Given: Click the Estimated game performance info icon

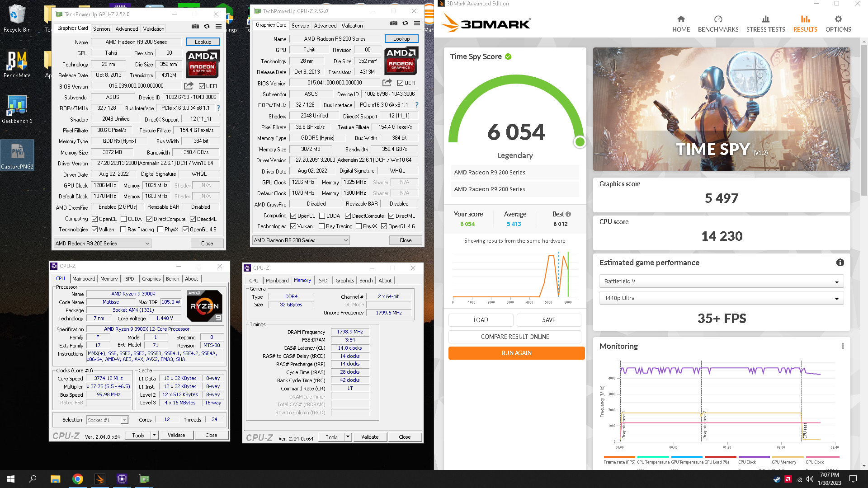Looking at the screenshot, I should point(840,263).
